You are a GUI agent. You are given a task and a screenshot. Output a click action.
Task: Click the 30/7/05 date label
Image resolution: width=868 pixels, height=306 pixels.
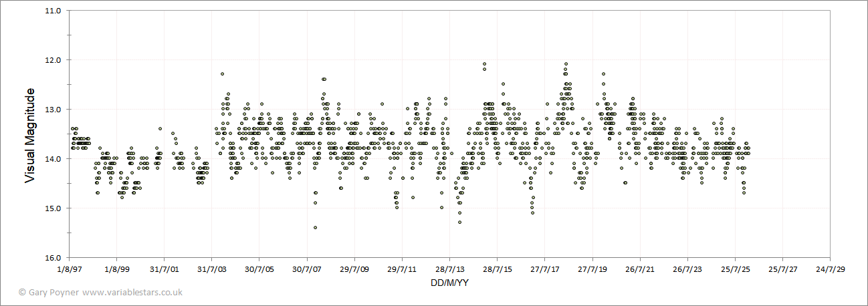259,269
